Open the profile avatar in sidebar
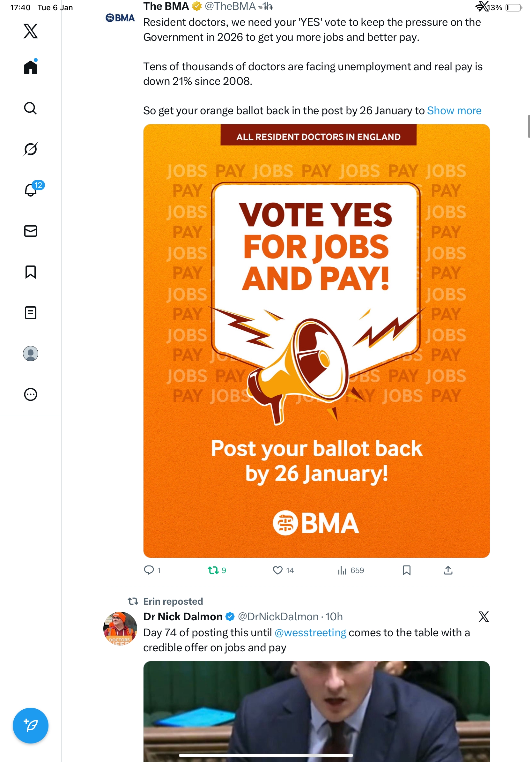532x762 pixels. click(x=31, y=354)
